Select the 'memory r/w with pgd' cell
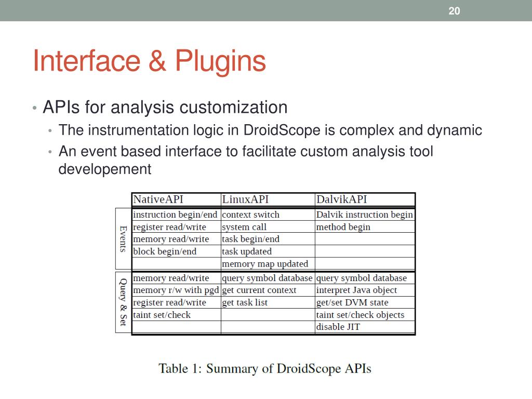This screenshot has width=532, height=399. 176,290
